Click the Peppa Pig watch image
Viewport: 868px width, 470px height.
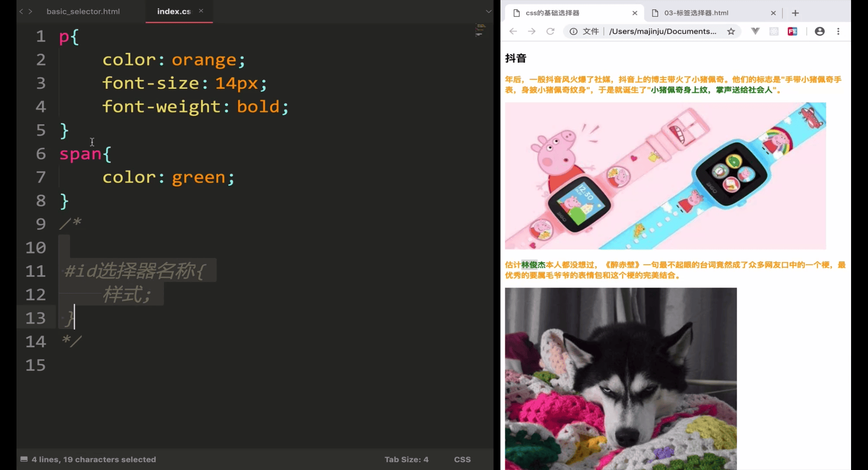(x=665, y=176)
